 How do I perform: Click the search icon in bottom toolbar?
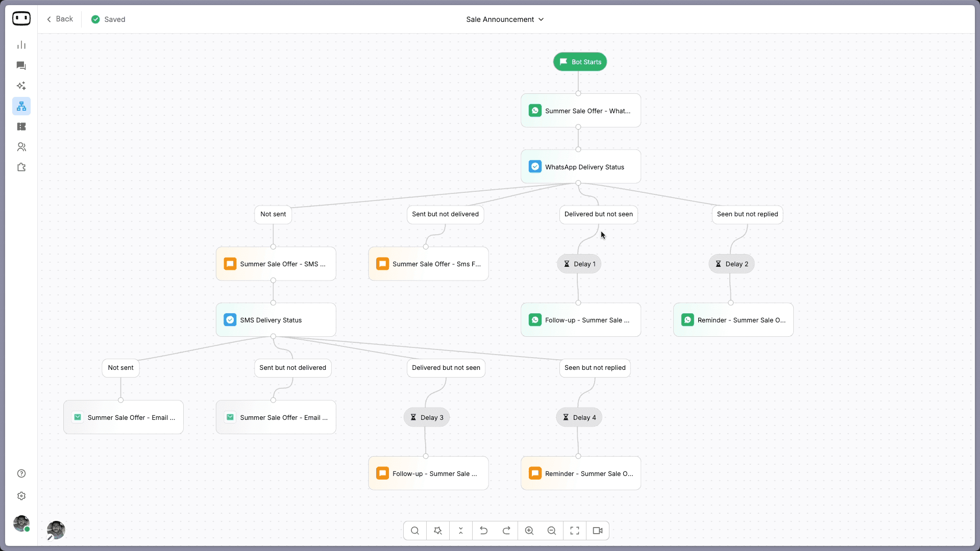point(414,531)
